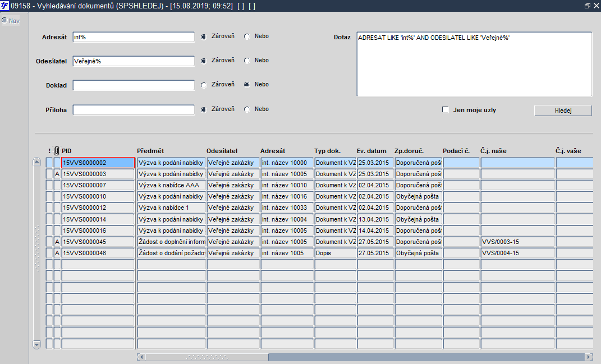Click the Dotaz query text area
This screenshot has width=601, height=364.
pyautogui.click(x=474, y=64)
